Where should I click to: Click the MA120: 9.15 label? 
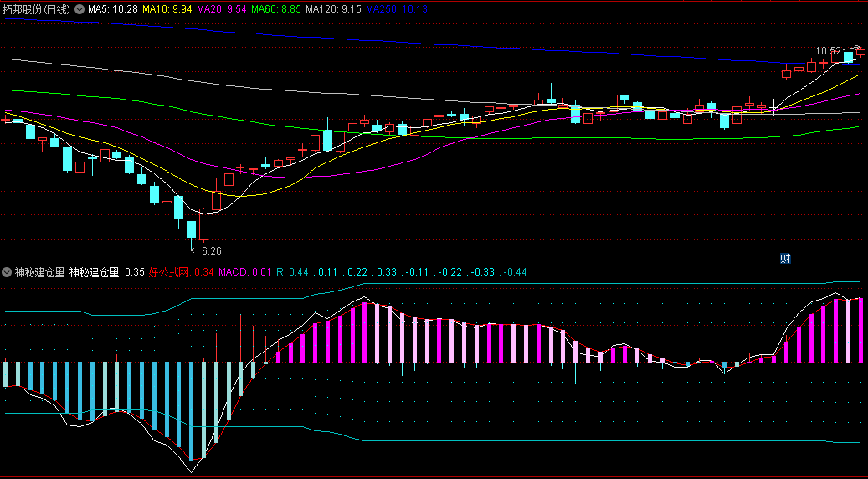point(334,9)
